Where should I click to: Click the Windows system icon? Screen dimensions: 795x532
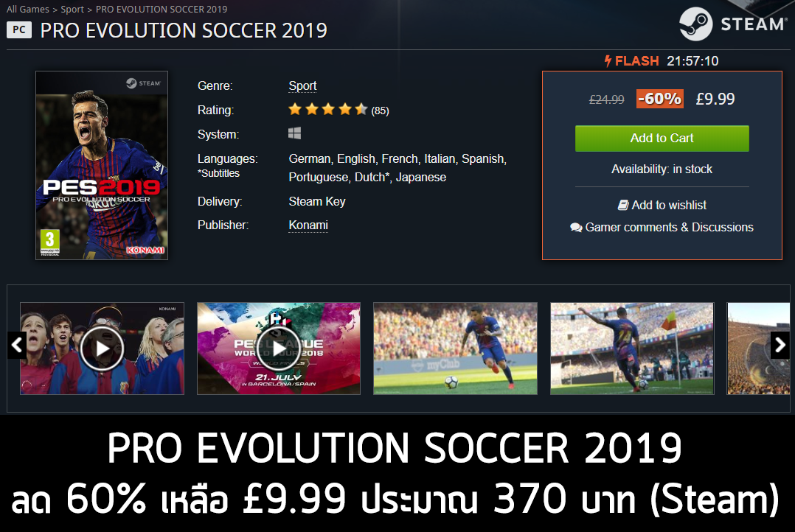[x=294, y=133]
